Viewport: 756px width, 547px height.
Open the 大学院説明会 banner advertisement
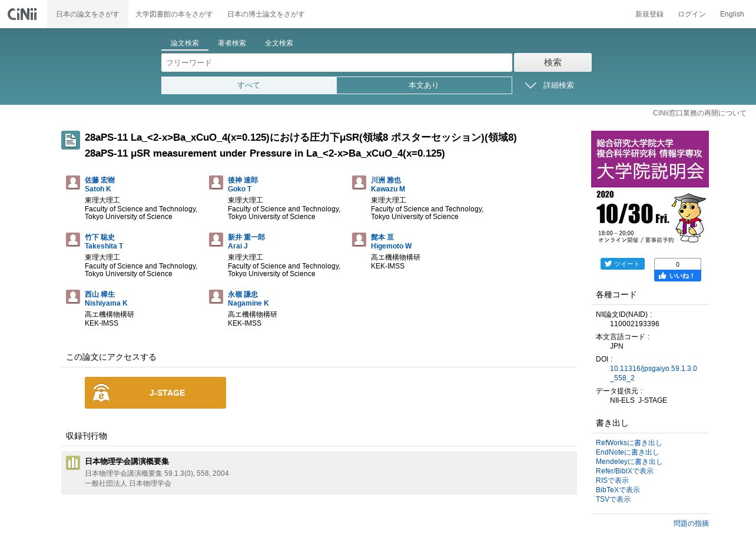click(x=650, y=189)
